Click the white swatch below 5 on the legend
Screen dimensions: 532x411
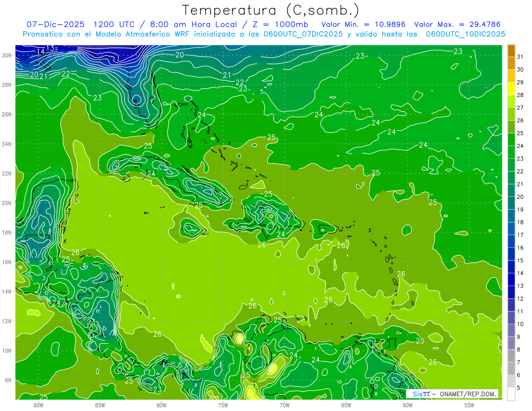[x=511, y=394]
